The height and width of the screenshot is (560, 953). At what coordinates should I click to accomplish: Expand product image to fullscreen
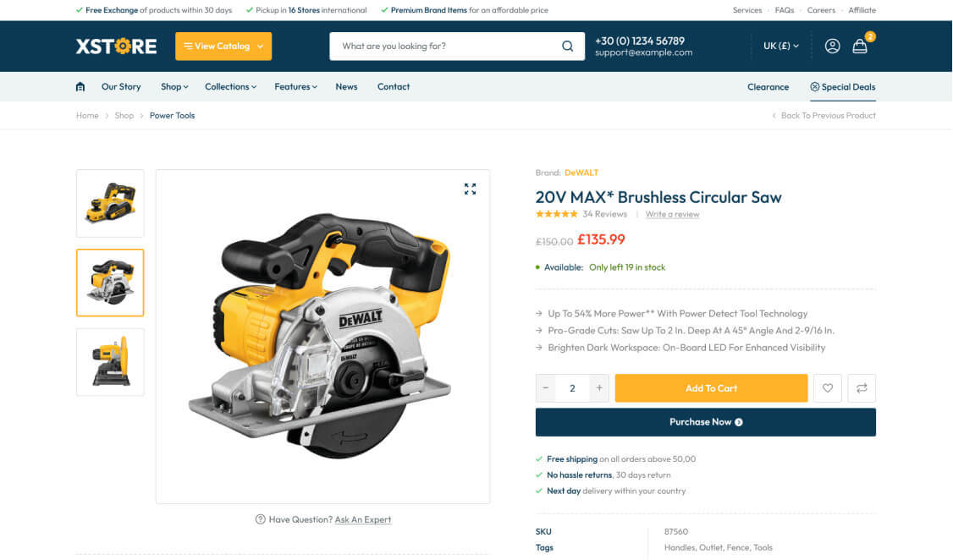pyautogui.click(x=470, y=189)
